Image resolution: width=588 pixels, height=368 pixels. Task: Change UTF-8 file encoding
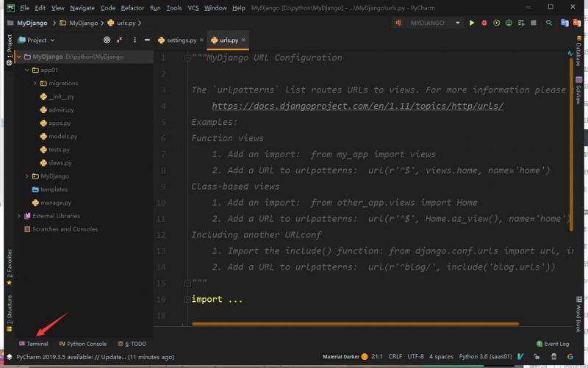tap(415, 357)
